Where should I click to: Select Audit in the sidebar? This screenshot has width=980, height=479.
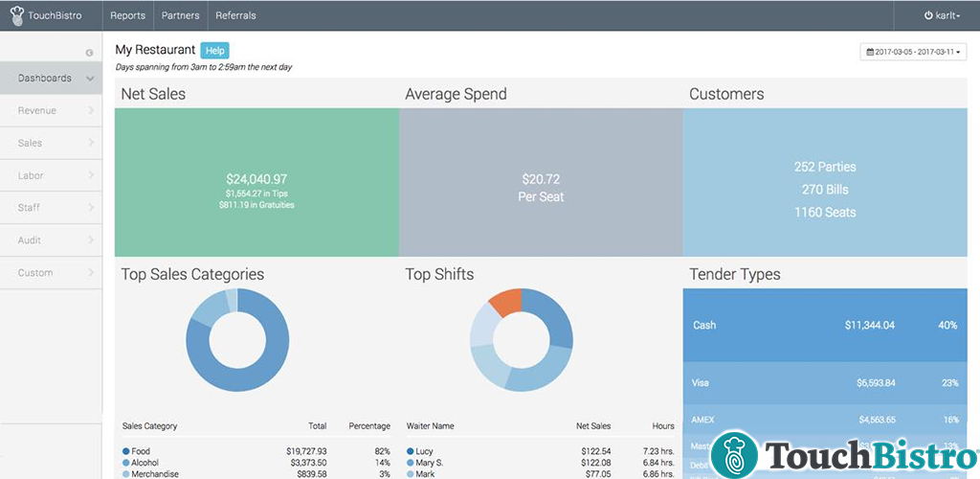(x=51, y=240)
